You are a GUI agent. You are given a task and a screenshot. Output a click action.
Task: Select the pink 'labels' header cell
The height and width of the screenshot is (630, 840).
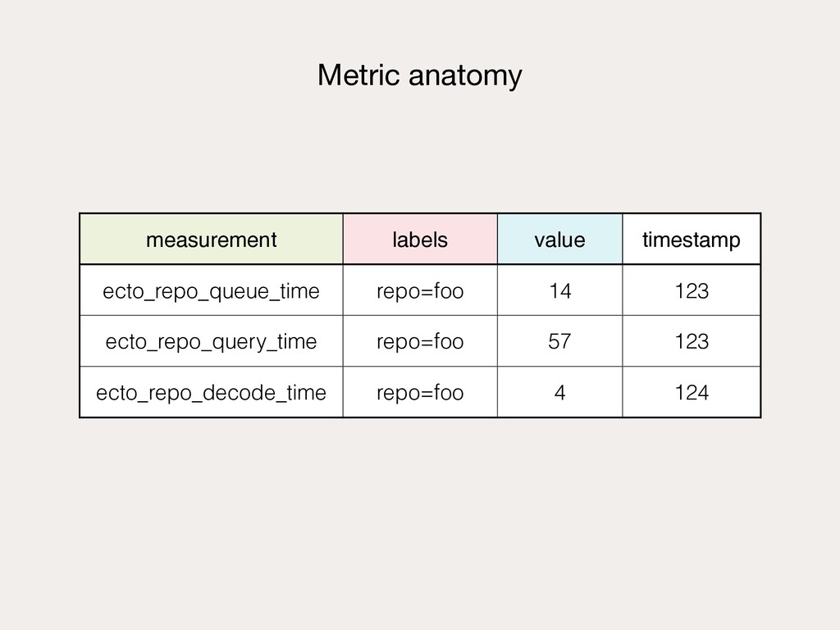tap(420, 239)
